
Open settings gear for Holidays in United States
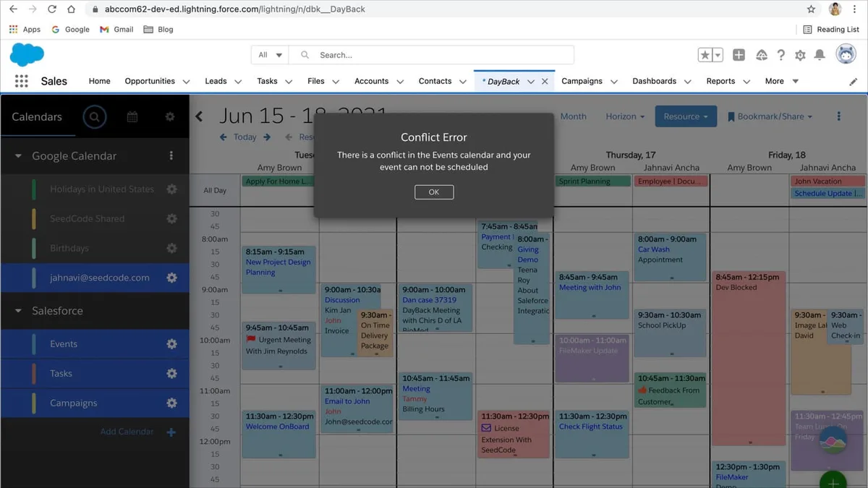pyautogui.click(x=171, y=189)
